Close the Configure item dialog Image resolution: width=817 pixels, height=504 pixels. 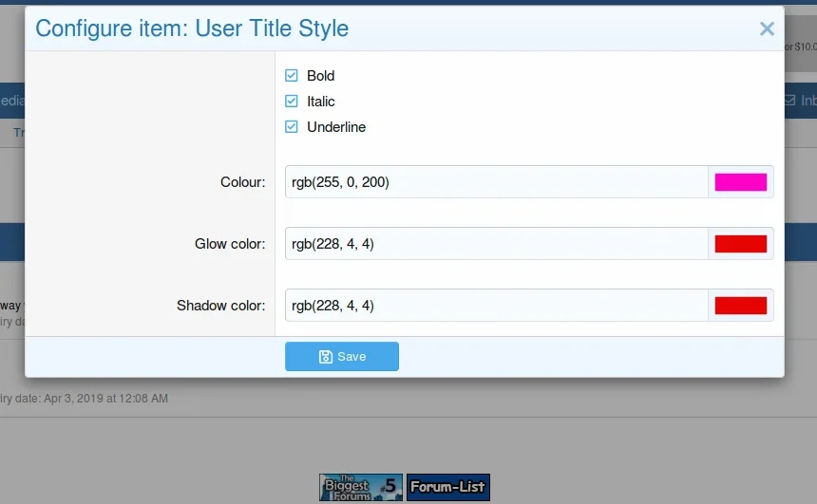tap(767, 28)
